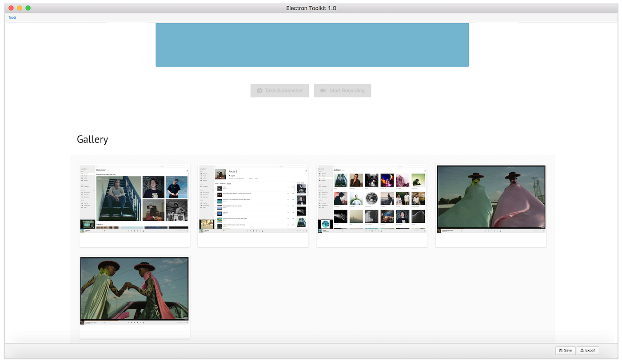The height and width of the screenshot is (364, 622).
Task: Click the export arrow icon on Export button
Action: 582,350
